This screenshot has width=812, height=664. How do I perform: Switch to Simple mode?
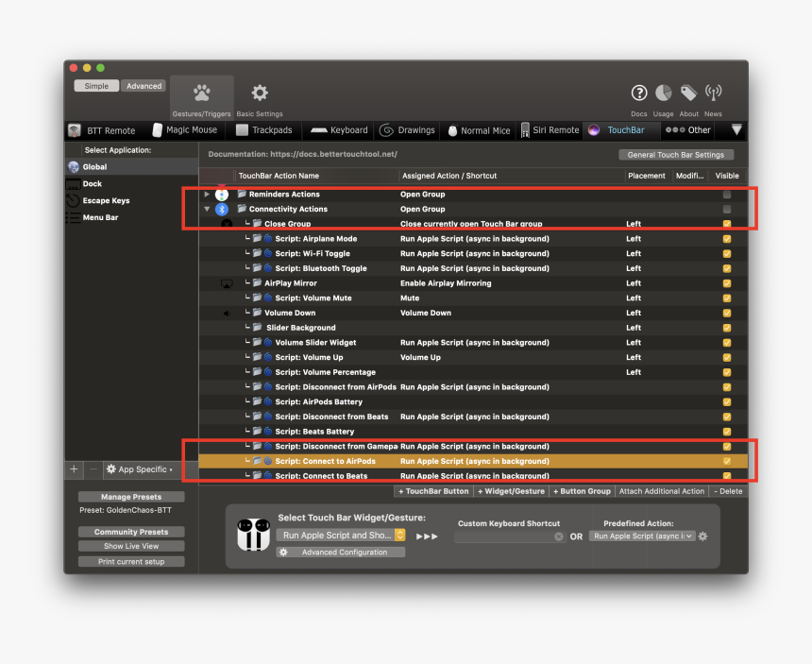pos(96,86)
